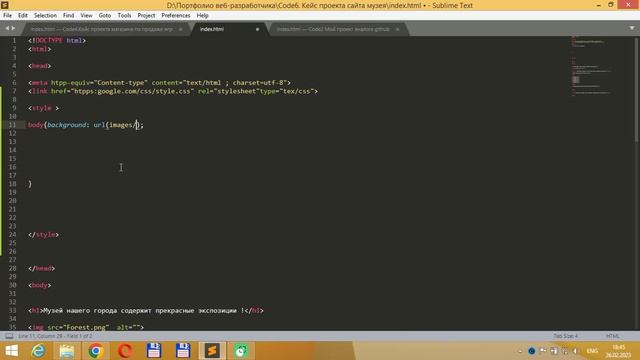Open File Explorer from the taskbar
Screen dimensions: 640x360
tap(67, 351)
